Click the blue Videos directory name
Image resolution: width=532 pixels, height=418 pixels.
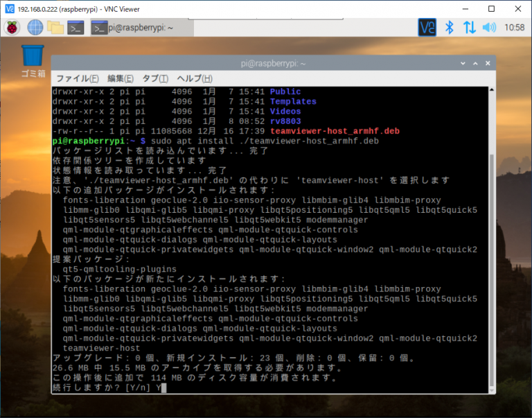(x=285, y=111)
